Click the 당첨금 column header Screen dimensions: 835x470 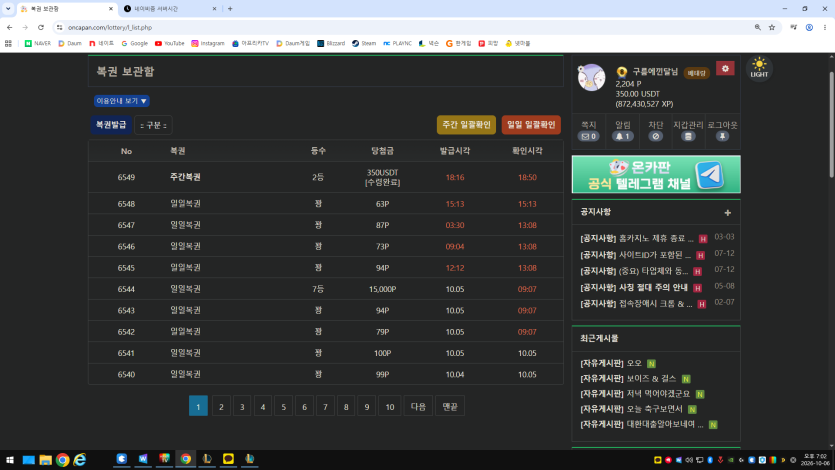click(x=382, y=151)
